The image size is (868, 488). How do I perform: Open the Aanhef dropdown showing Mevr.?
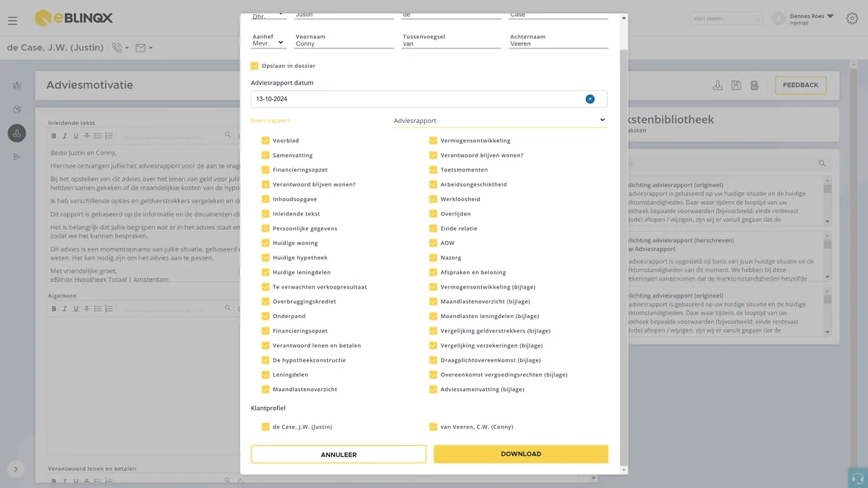268,43
